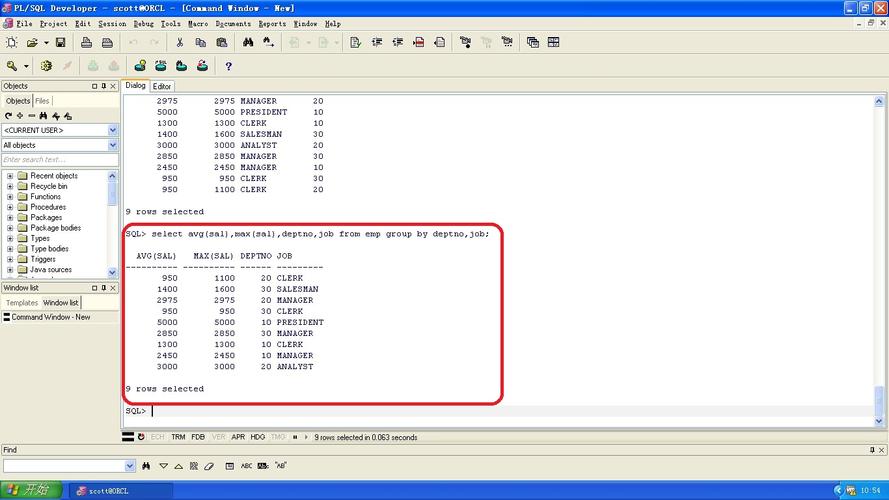Click the command window vertical scrollbar down arrow
889x500 pixels.
879,421
